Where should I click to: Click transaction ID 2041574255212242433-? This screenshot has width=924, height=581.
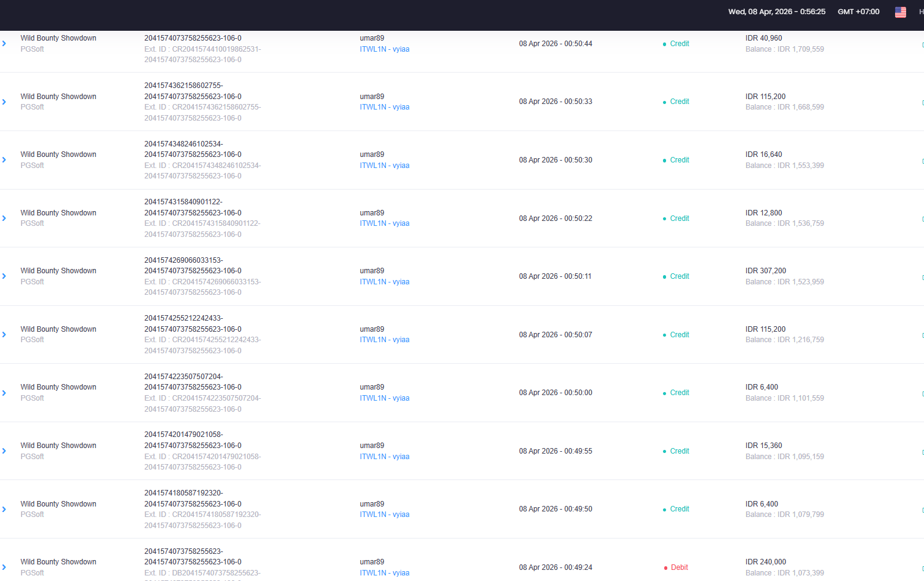(x=184, y=318)
